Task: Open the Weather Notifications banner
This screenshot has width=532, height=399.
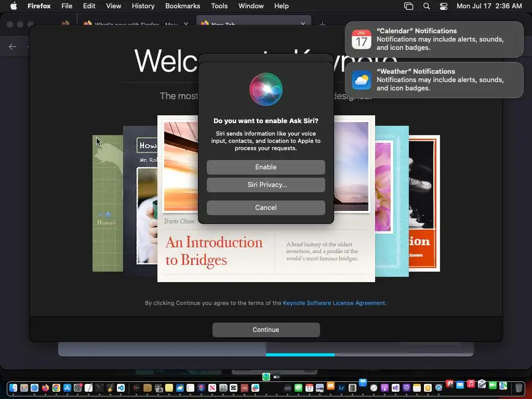Action: tap(434, 80)
